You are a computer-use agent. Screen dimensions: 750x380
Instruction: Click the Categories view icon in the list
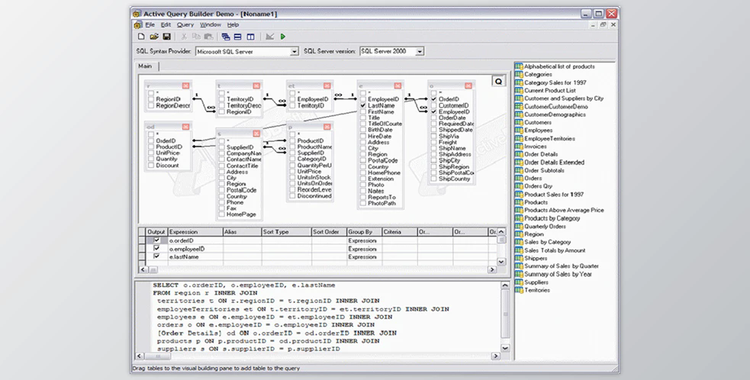(x=519, y=75)
